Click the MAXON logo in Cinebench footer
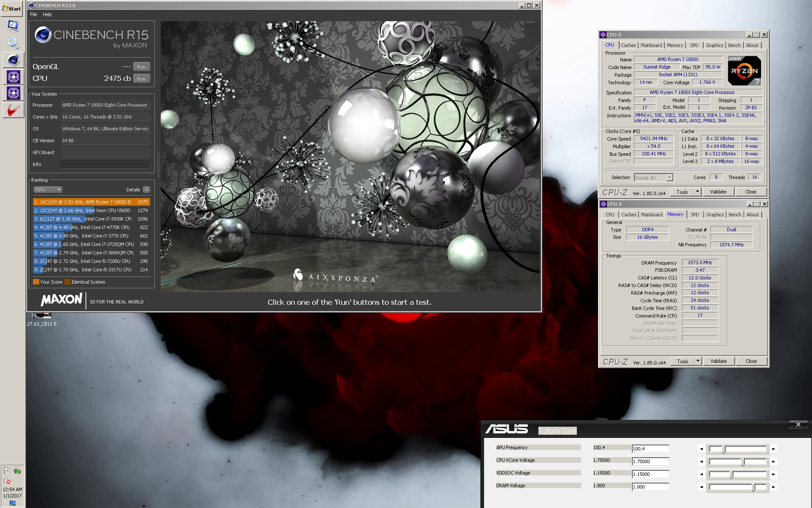Image resolution: width=812 pixels, height=508 pixels. click(62, 300)
